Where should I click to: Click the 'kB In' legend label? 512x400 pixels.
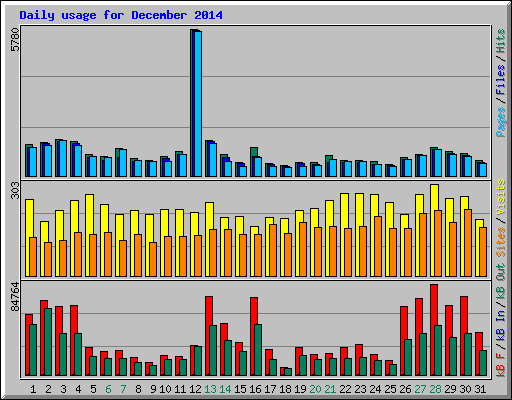pyautogui.click(x=500, y=326)
